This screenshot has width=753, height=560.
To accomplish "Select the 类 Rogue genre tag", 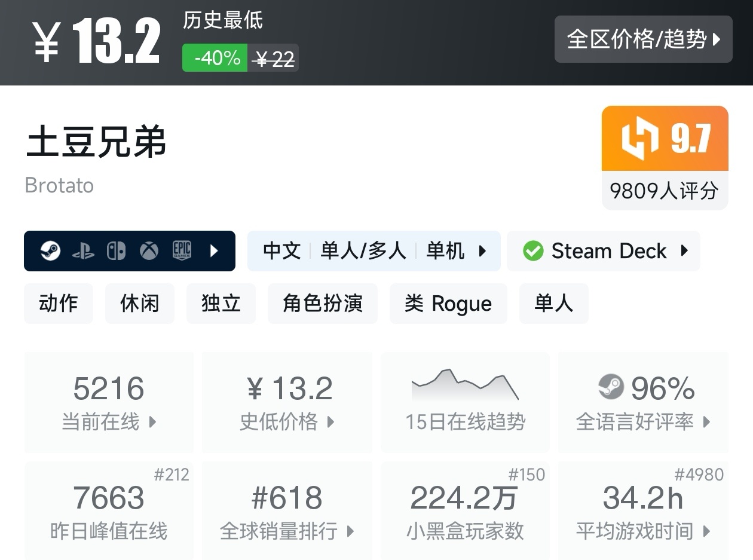I will [x=448, y=304].
